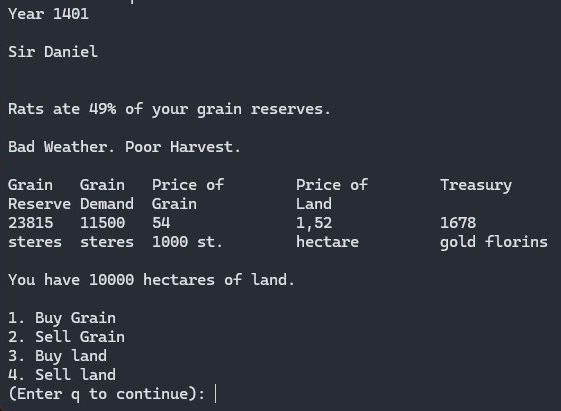Screen dimensions: 561x411
Task: Click the Treasury value 1678
Action: tap(458, 223)
